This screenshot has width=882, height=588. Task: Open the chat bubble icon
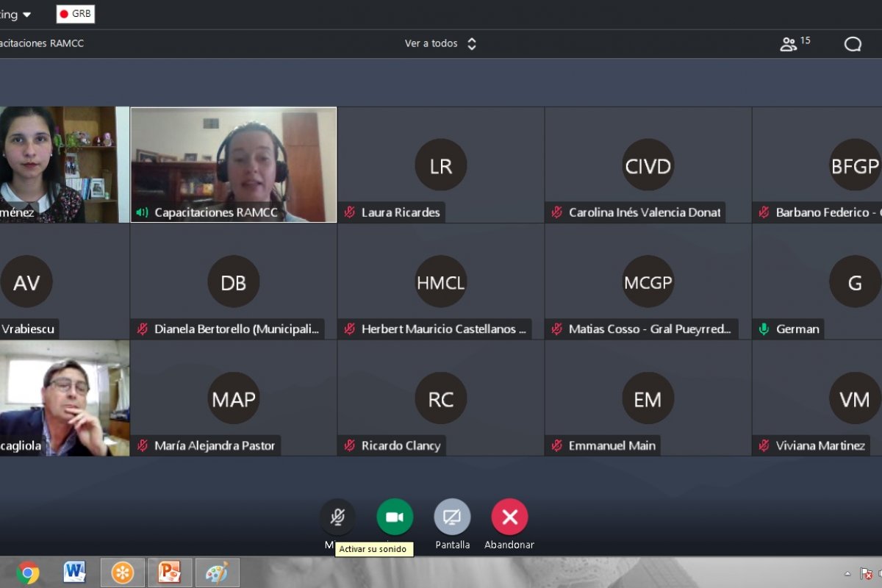(x=853, y=44)
